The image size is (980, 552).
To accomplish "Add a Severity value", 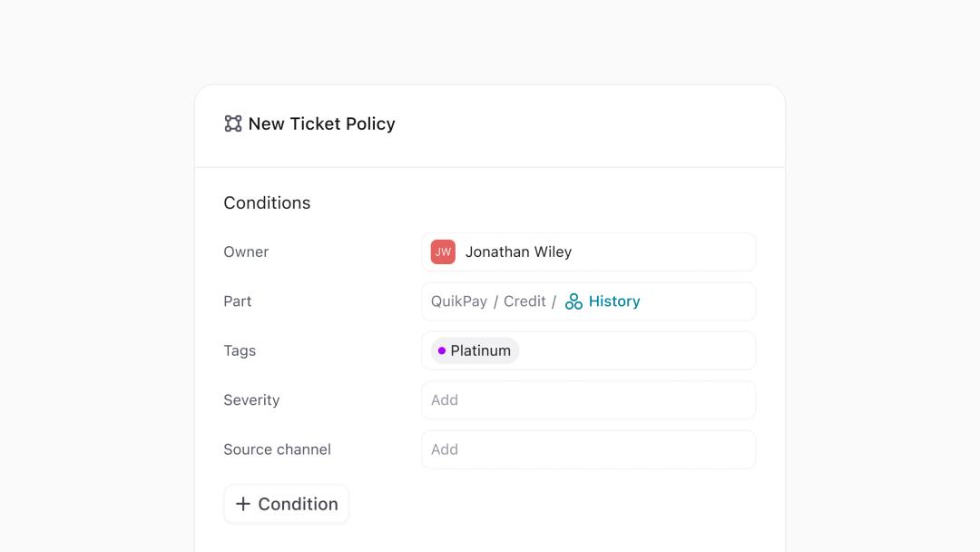I will coord(588,399).
